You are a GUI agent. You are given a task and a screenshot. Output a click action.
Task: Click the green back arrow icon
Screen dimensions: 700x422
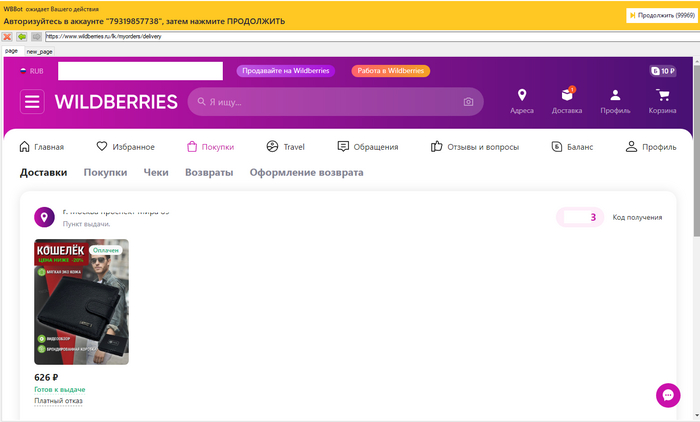point(22,37)
